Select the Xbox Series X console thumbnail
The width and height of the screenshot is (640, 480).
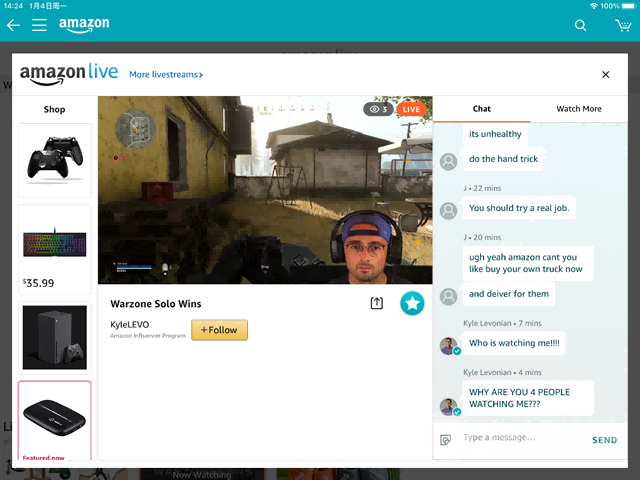pos(54,338)
